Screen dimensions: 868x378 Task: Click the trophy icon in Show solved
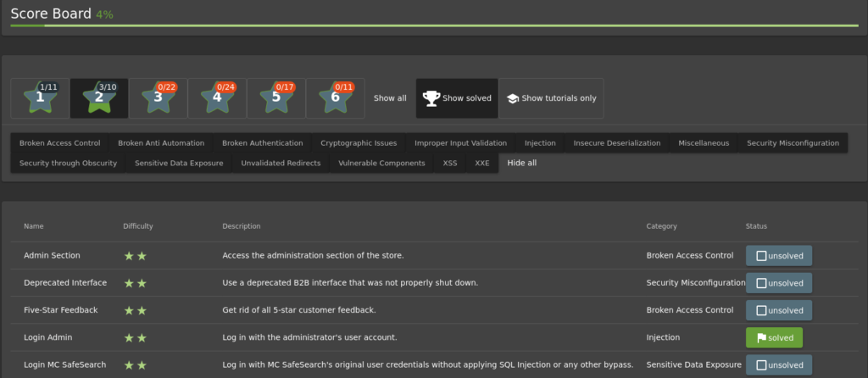click(431, 98)
